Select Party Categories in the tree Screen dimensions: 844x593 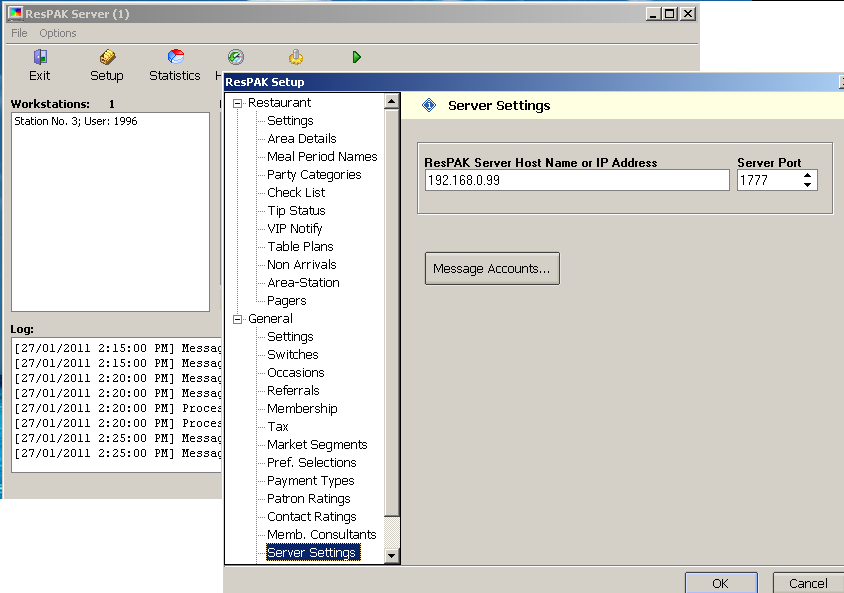pyautogui.click(x=314, y=175)
